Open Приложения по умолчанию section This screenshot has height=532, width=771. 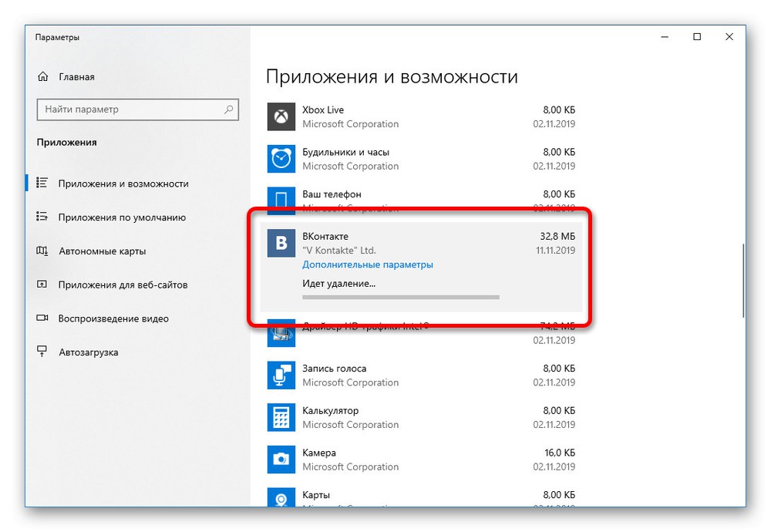click(122, 217)
